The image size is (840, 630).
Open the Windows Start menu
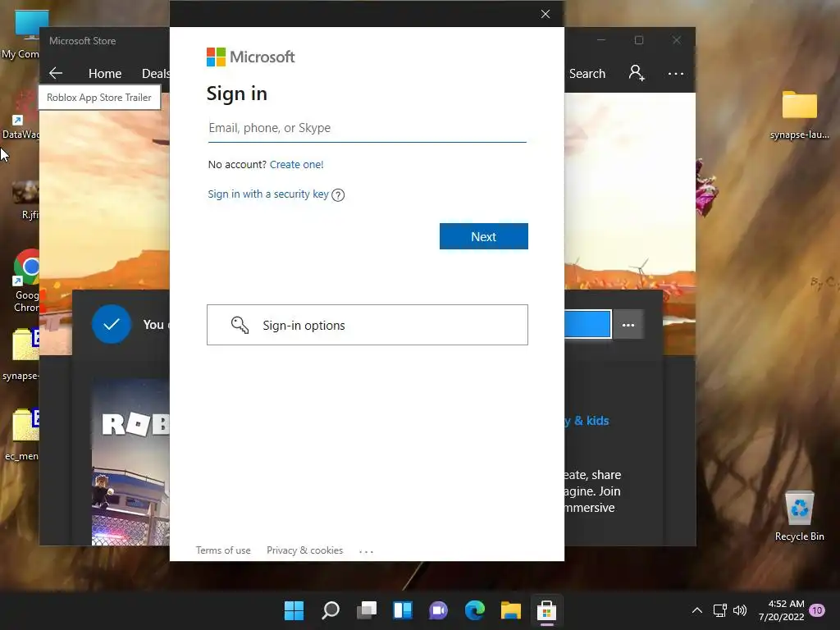[294, 610]
